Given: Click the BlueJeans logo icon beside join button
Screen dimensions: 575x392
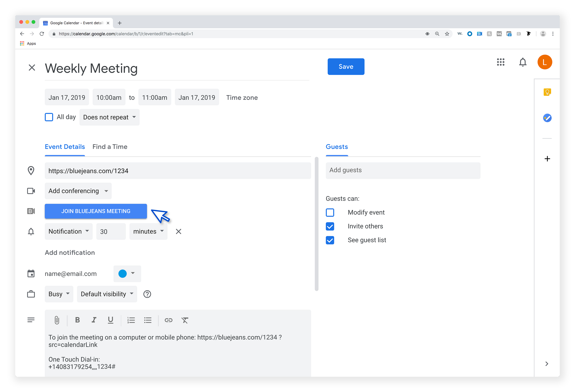Looking at the screenshot, I should tap(31, 211).
